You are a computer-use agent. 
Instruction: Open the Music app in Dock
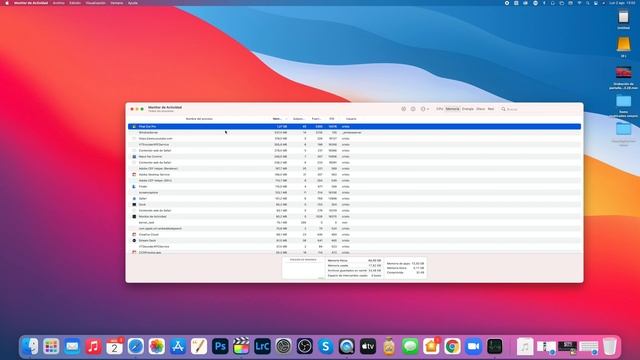pyautogui.click(x=93, y=347)
